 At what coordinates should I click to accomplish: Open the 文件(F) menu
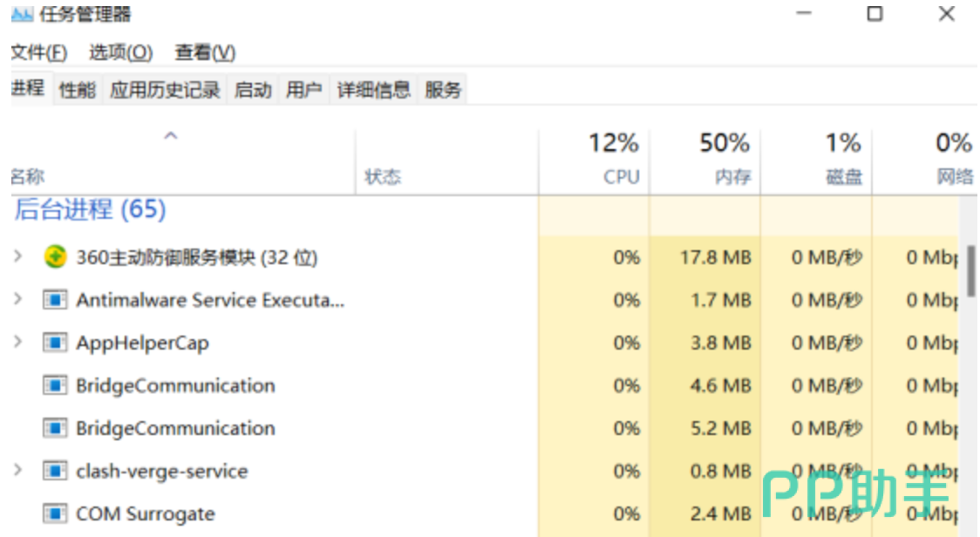(38, 52)
